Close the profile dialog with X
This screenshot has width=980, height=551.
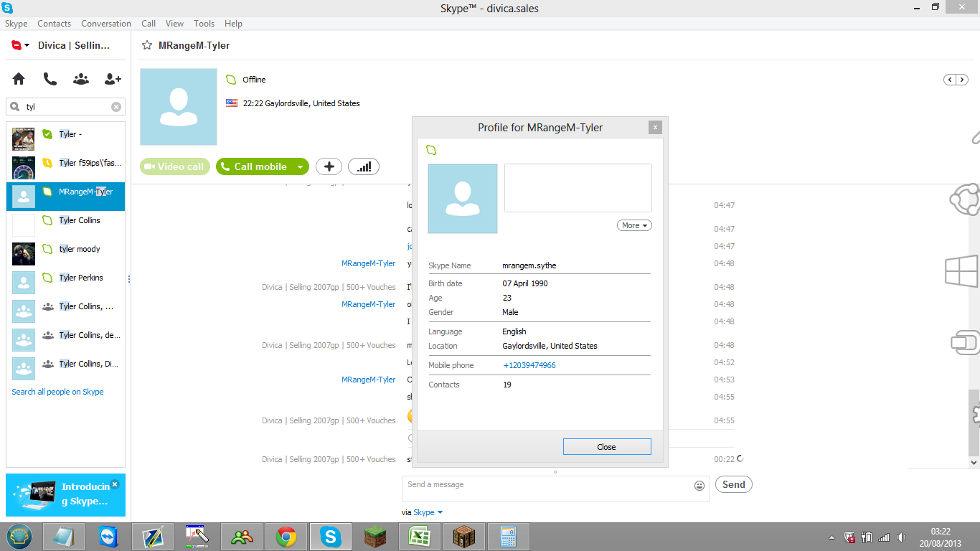pos(655,127)
